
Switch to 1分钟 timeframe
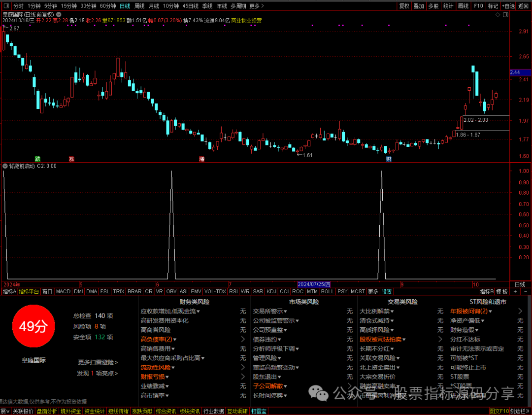pos(34,6)
